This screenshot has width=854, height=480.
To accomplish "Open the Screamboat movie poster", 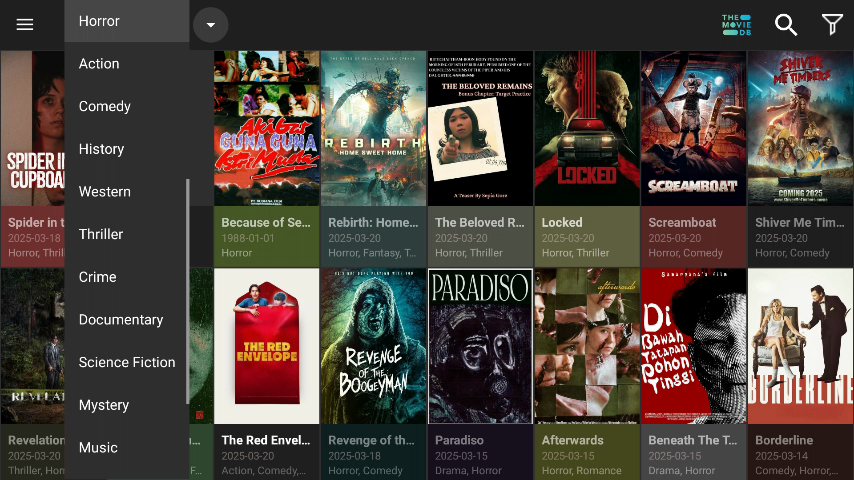I will [693, 128].
